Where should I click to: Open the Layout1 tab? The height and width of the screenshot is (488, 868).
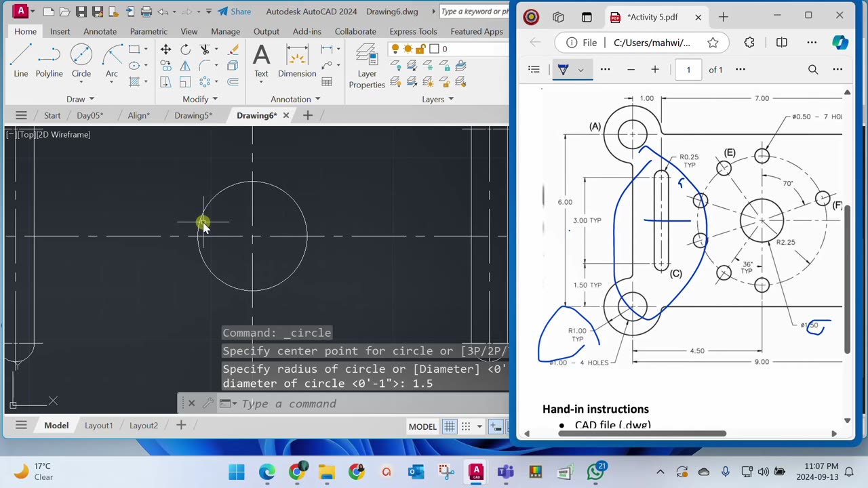[98, 425]
